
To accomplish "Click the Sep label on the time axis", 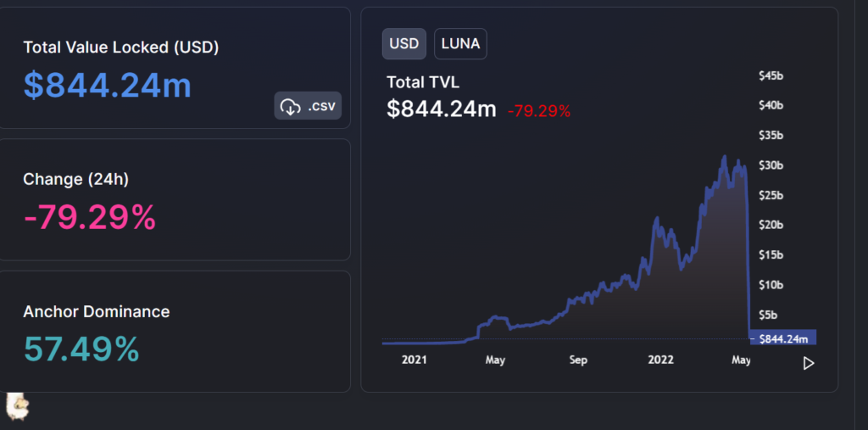I will coord(577,360).
